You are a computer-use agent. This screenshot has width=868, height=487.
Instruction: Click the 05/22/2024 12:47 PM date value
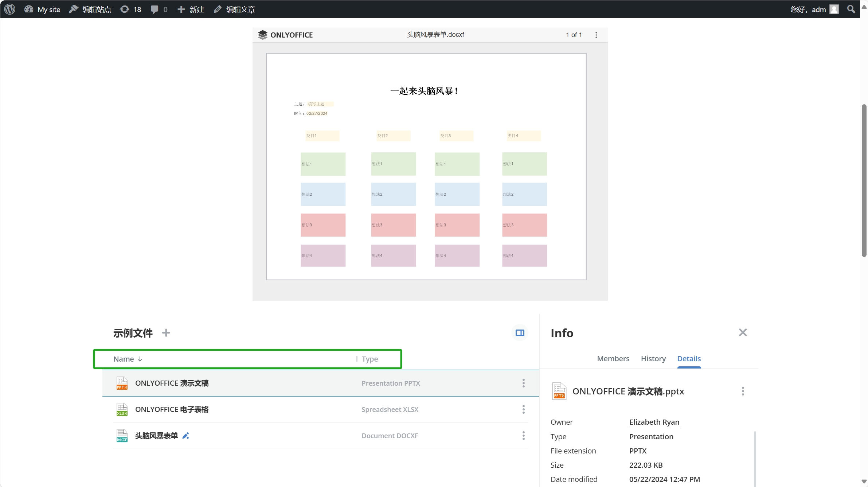tap(664, 479)
